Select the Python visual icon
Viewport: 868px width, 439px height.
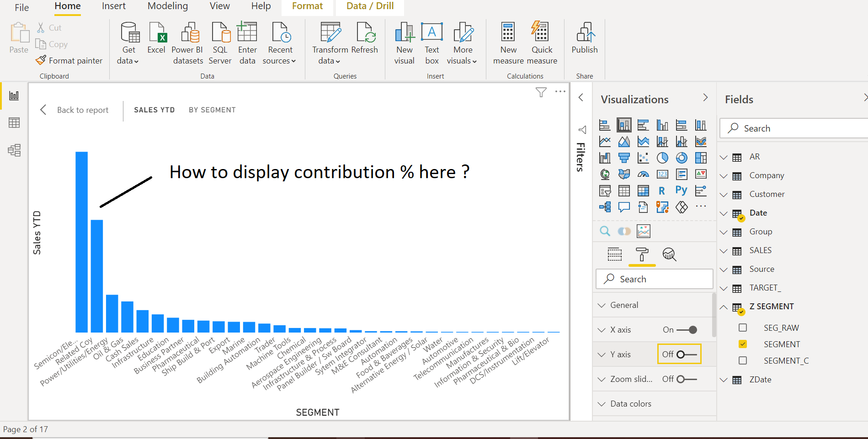point(681,190)
